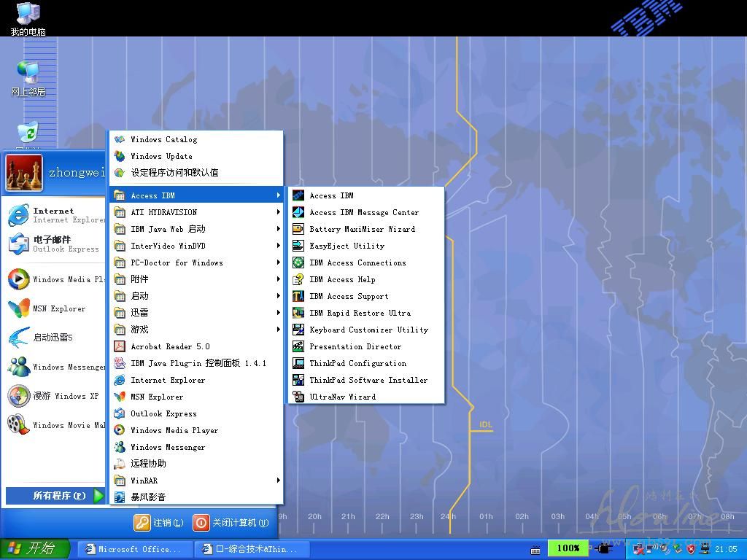Screen dimensions: 747x560
Task: Click the IBM Rapid Restore Ultra icon
Action: tap(298, 313)
